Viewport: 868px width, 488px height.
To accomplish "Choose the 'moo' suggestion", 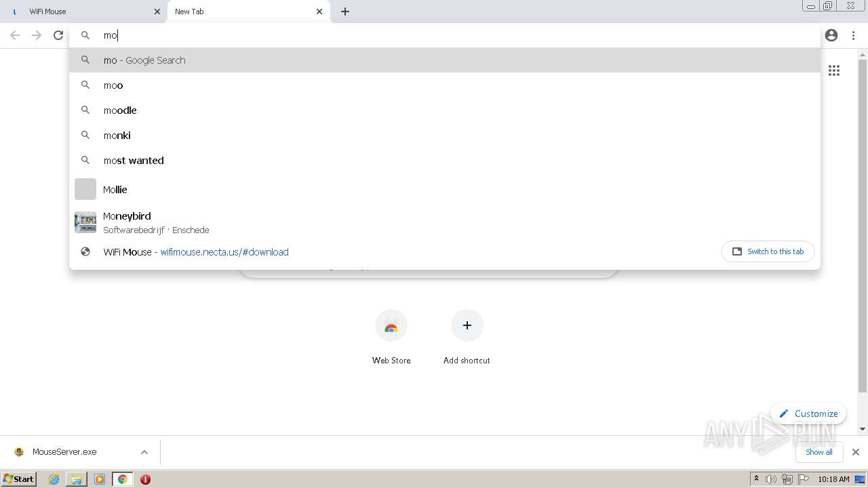I will [444, 85].
